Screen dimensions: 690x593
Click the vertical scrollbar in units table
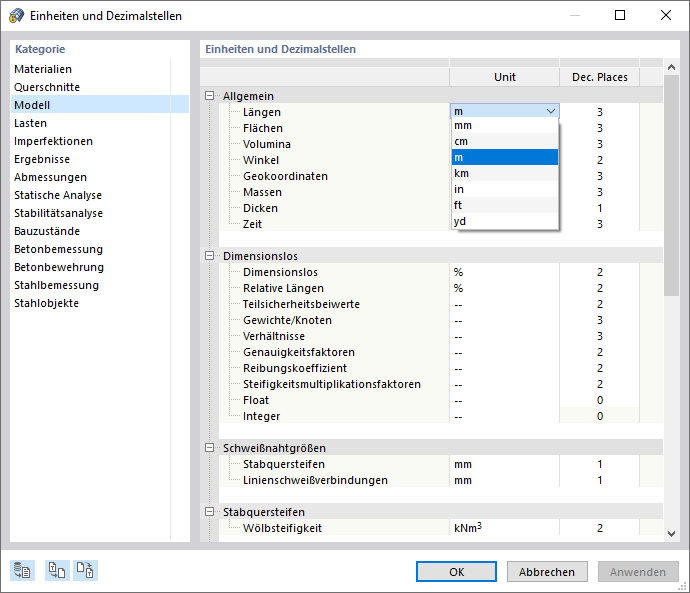671,200
